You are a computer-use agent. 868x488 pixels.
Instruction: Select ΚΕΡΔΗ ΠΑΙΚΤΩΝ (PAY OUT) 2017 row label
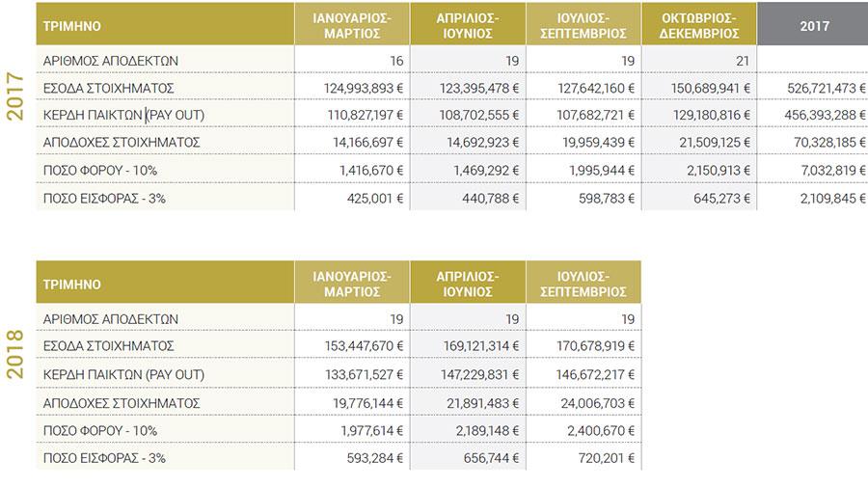[x=123, y=115]
